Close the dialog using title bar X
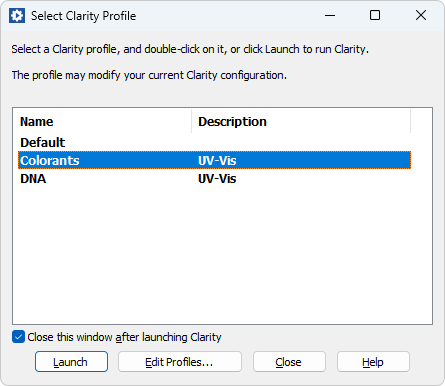445x386 pixels. (421, 15)
